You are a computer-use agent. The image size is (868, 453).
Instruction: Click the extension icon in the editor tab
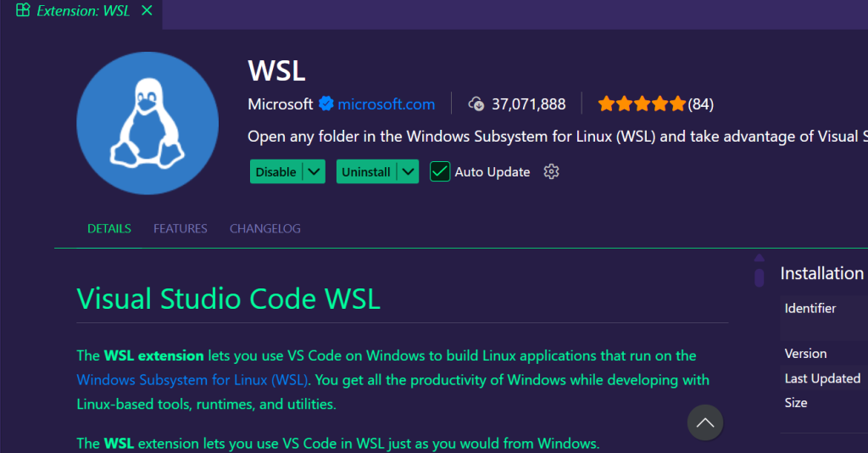click(x=23, y=11)
